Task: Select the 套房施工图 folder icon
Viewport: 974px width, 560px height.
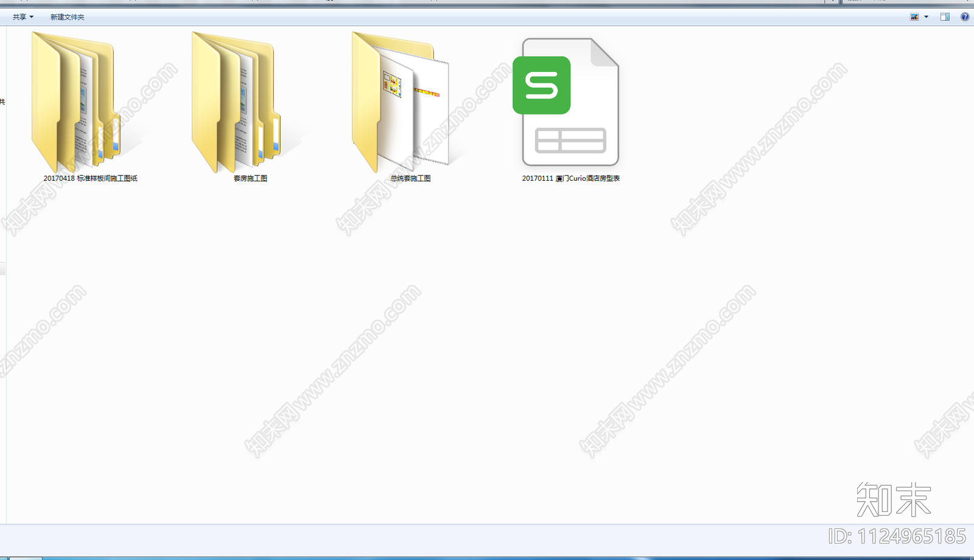Action: [236, 102]
